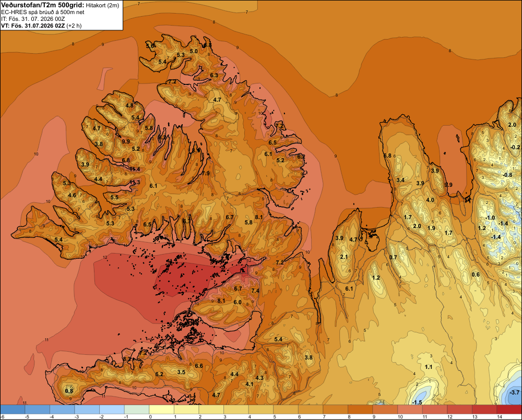The image size is (522, 420).
Task: Choose the orange 7 to 8 legend swatch
Action: coord(336,410)
